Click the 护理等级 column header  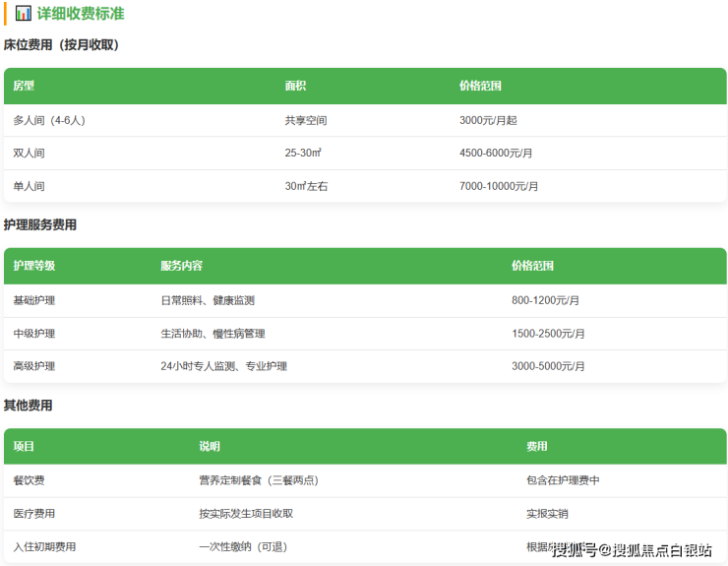coord(33,267)
